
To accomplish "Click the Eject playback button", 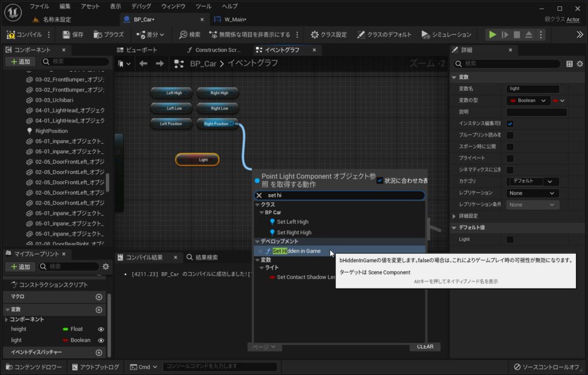I will (529, 34).
